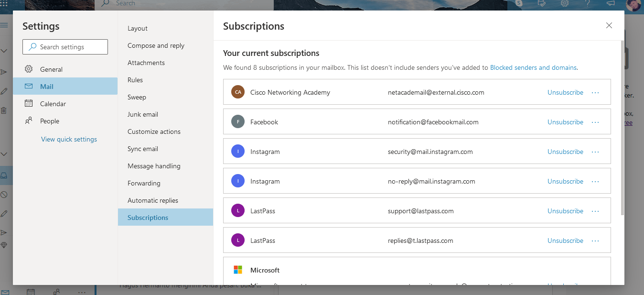Open the What's new megaphone icon in the header
The width and height of the screenshot is (644, 295).
click(x=611, y=3)
